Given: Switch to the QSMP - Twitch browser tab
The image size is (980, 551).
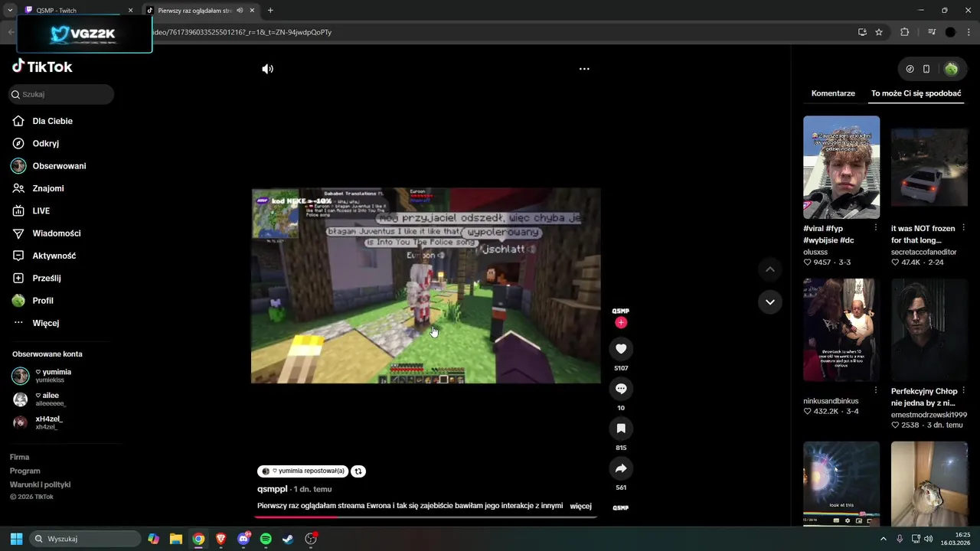Looking at the screenshot, I should (77, 11).
